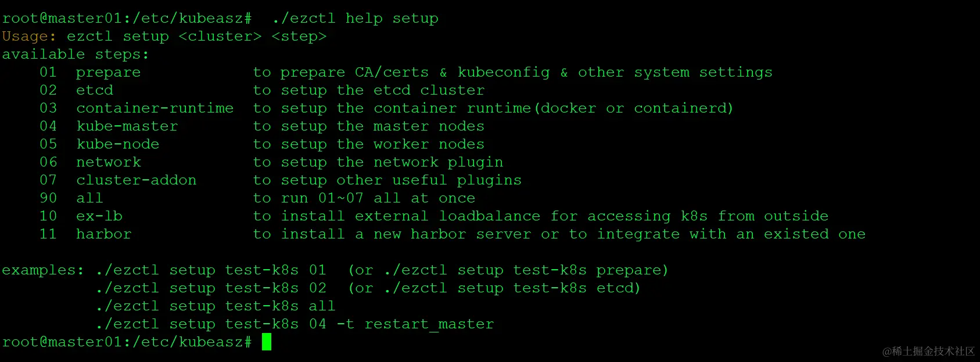Click the "<cluster>" placeholder in usage line
The width and height of the screenshot is (980, 362).
click(x=220, y=37)
